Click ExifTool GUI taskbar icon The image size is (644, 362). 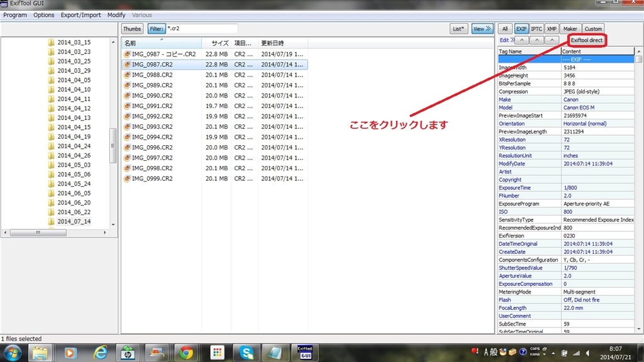[x=305, y=353]
